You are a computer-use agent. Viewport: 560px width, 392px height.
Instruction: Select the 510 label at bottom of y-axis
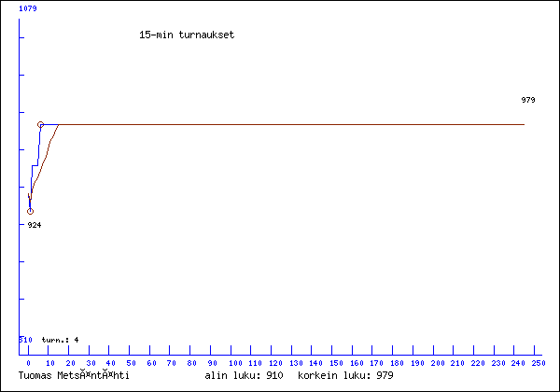(25, 340)
